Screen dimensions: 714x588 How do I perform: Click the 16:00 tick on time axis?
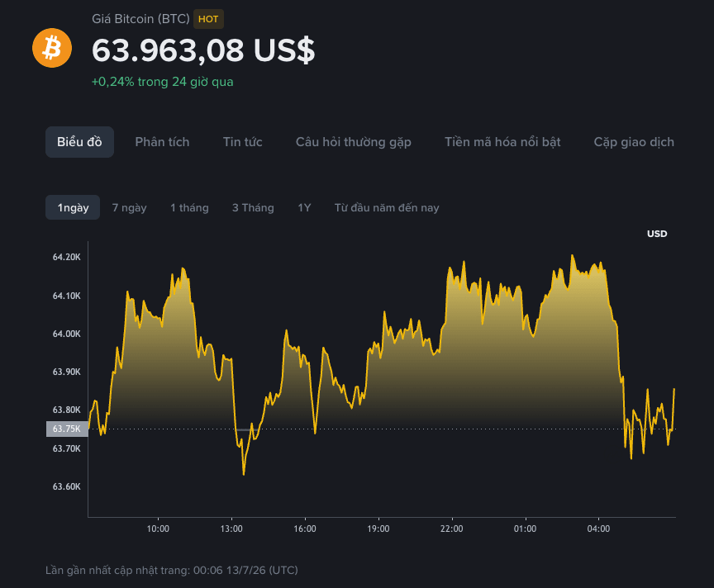[x=305, y=529]
